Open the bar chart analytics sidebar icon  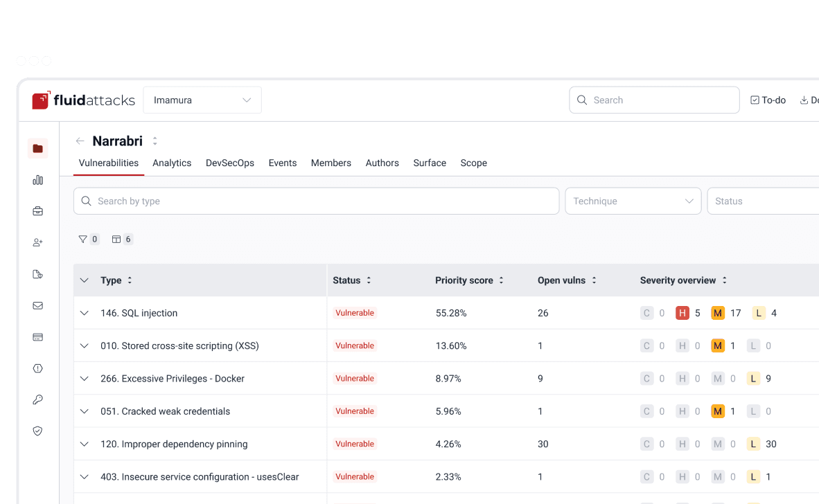click(x=37, y=180)
